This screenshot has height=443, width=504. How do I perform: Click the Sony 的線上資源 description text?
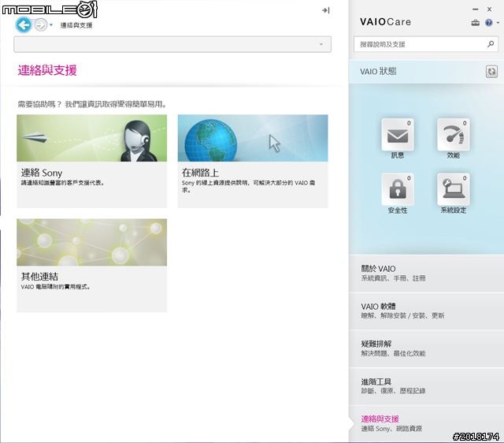pyautogui.click(x=248, y=186)
